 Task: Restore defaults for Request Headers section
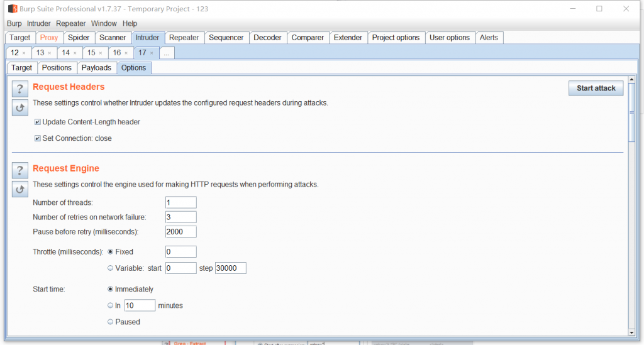coord(19,107)
